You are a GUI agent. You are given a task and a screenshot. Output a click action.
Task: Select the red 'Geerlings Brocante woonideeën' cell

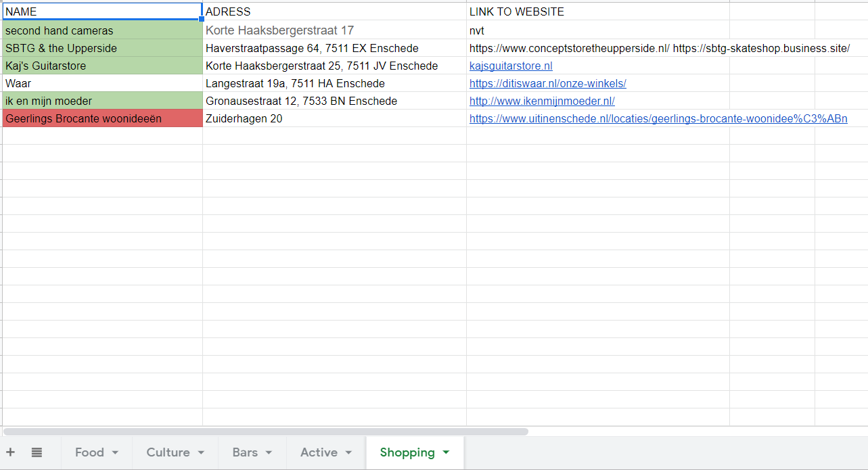point(102,118)
